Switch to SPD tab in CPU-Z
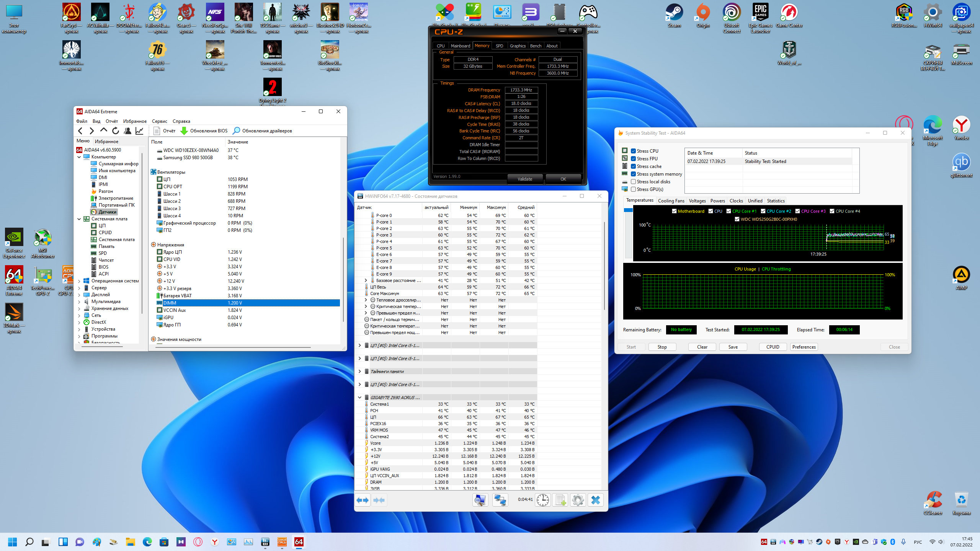 [499, 46]
